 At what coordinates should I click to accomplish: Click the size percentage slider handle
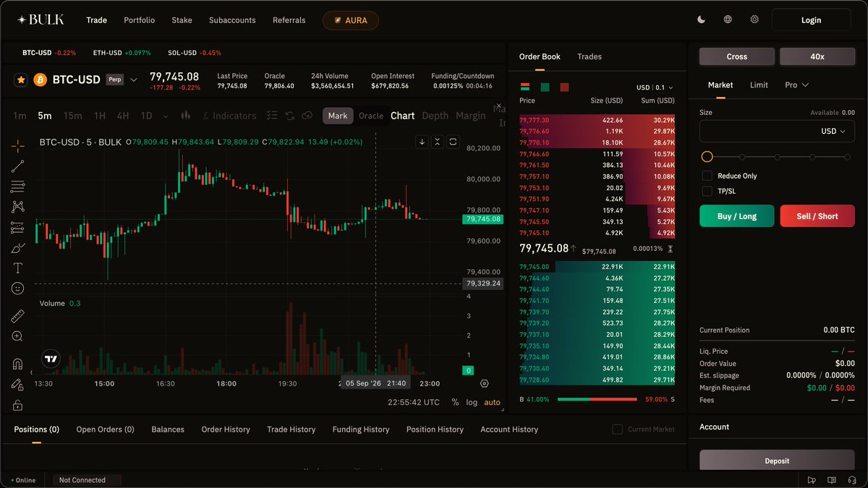pos(707,157)
